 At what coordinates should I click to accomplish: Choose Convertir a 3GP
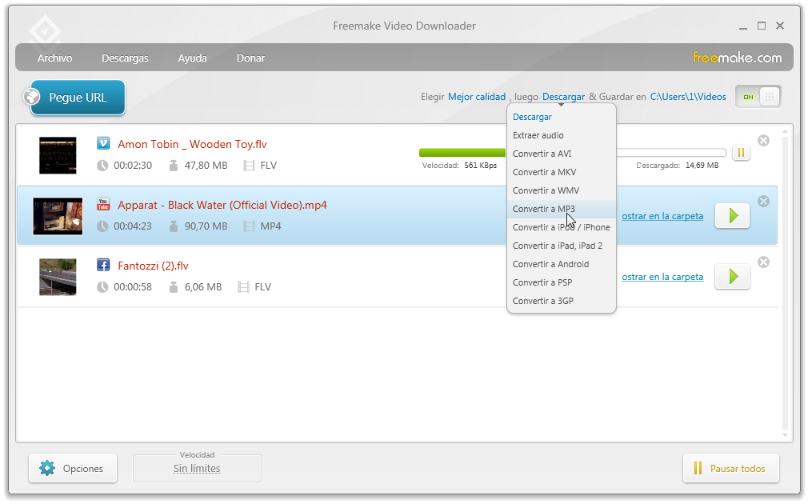[x=562, y=301]
